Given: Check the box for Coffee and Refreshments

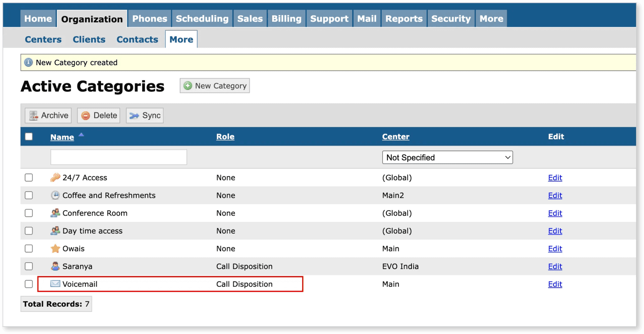Looking at the screenshot, I should [29, 195].
